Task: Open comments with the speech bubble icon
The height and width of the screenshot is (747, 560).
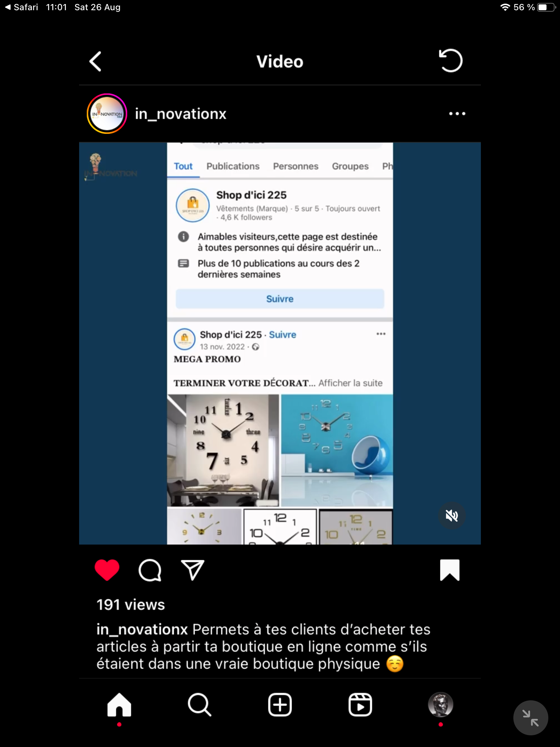Action: 150,570
